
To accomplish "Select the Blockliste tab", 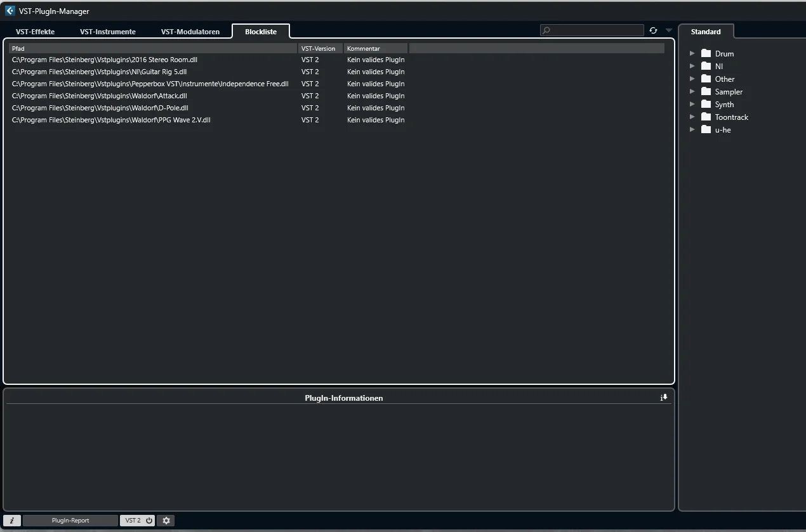I will pyautogui.click(x=261, y=31).
